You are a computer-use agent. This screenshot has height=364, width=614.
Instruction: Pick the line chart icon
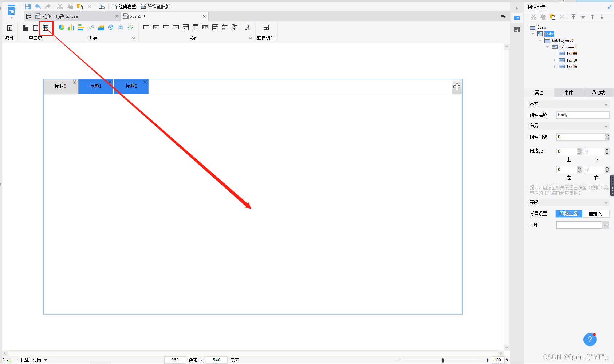pyautogui.click(x=91, y=27)
